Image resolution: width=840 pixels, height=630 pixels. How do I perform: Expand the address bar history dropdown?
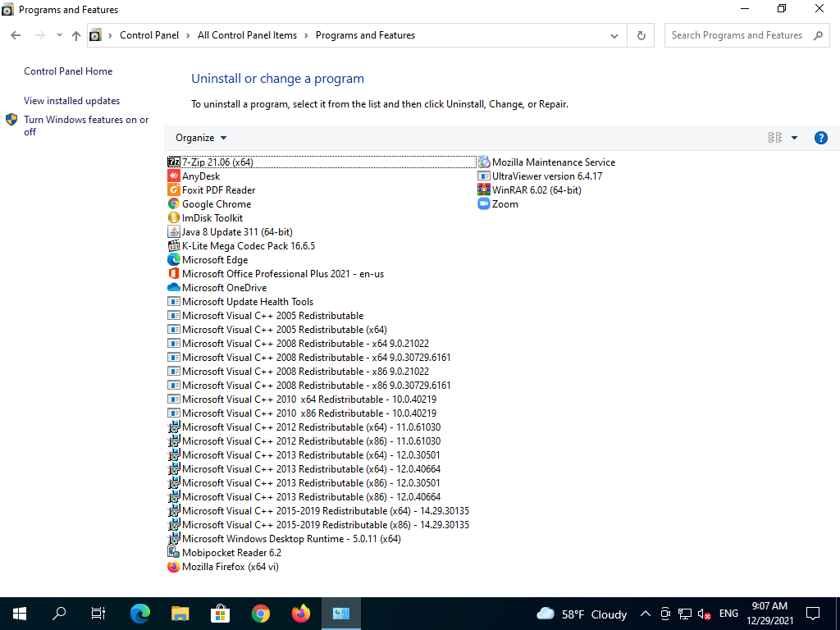[614, 35]
